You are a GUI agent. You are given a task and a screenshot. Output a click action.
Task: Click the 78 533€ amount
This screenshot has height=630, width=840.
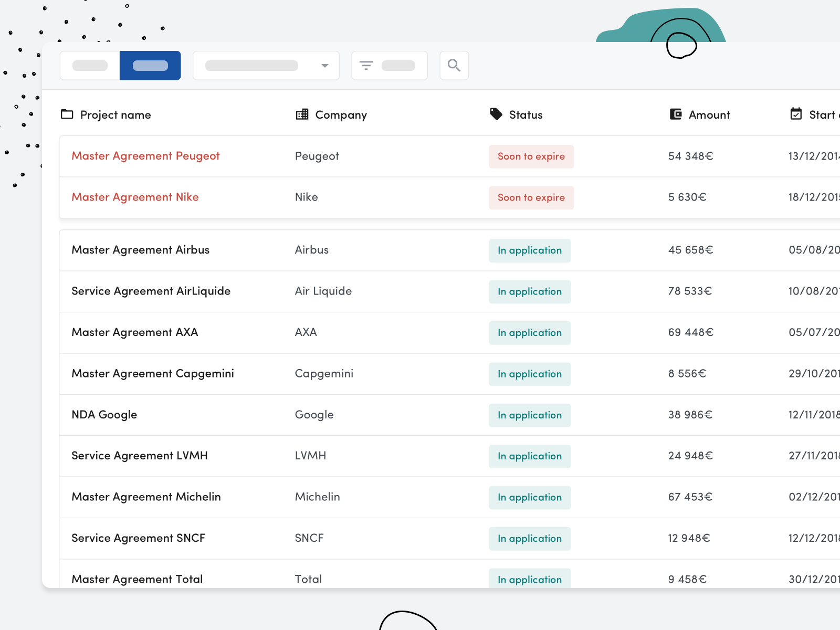[690, 291]
